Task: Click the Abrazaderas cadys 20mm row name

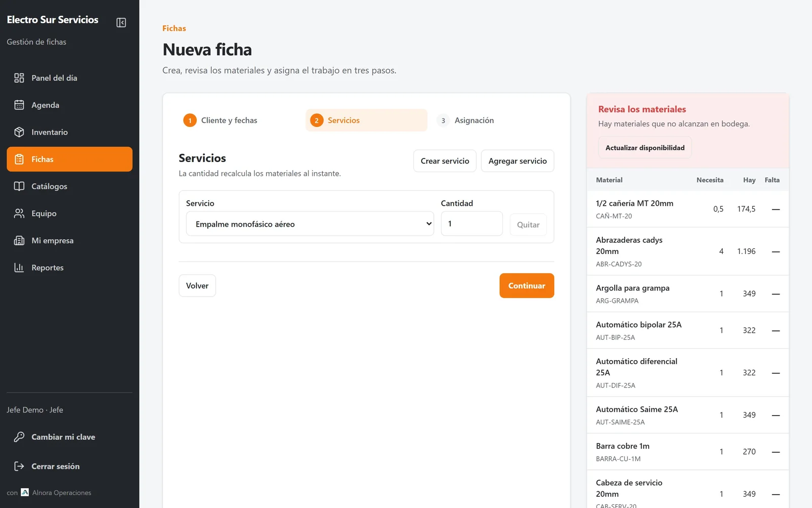Action: pos(629,245)
